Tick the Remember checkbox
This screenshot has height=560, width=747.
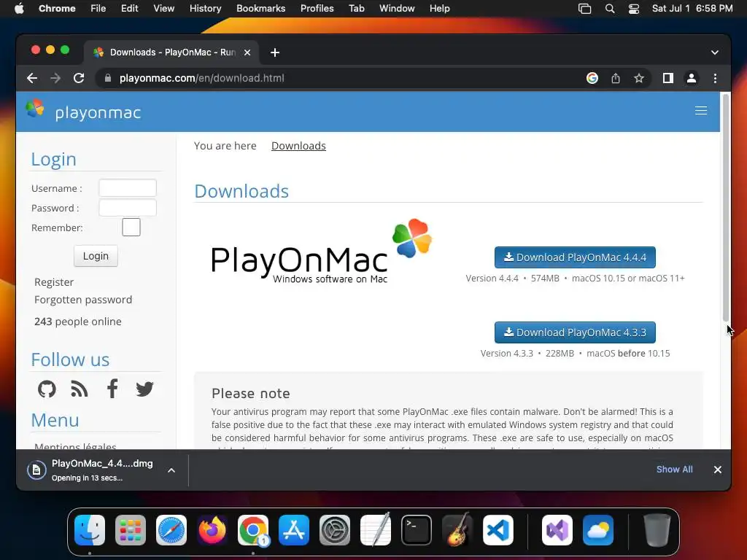coord(131,227)
